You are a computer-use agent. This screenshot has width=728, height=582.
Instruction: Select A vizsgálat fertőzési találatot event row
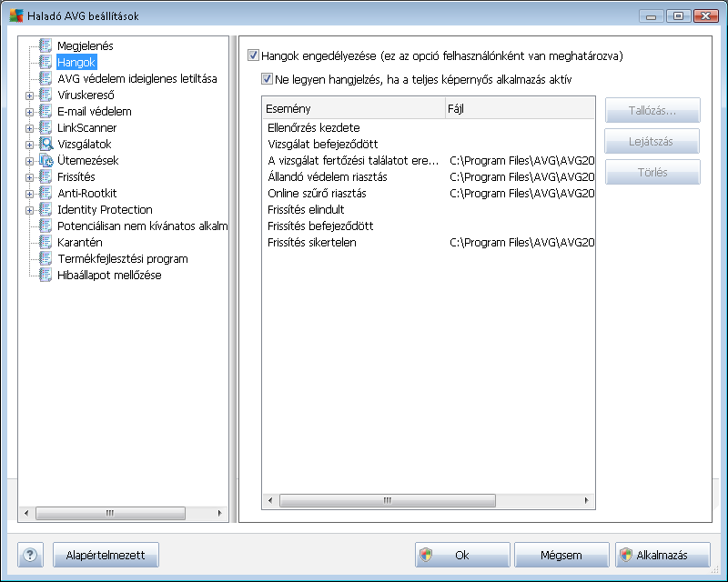(429, 160)
